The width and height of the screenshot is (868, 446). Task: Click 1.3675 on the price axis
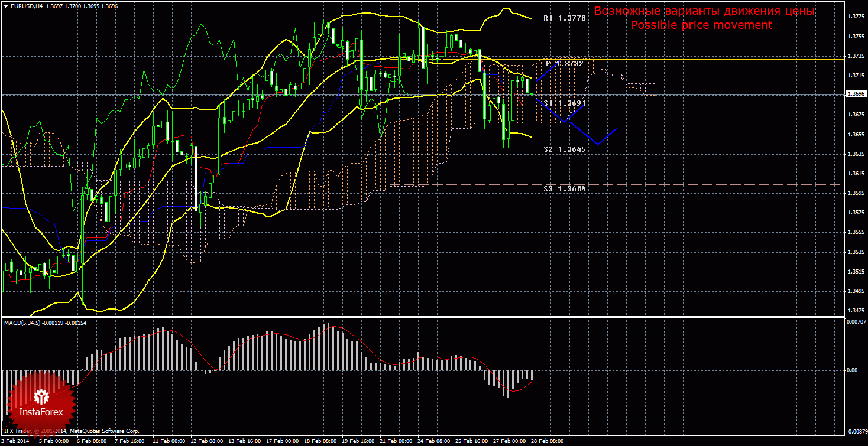click(856, 115)
